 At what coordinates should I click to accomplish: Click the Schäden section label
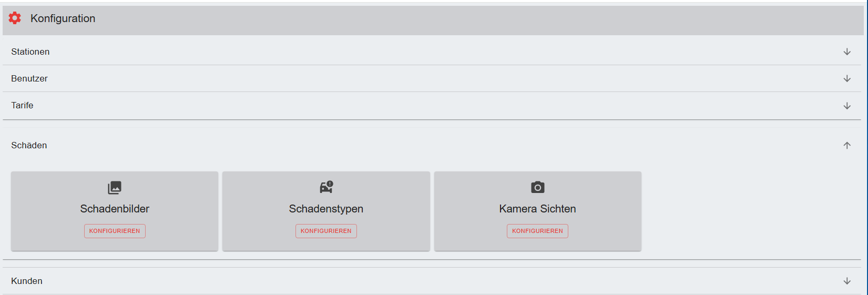click(x=29, y=145)
